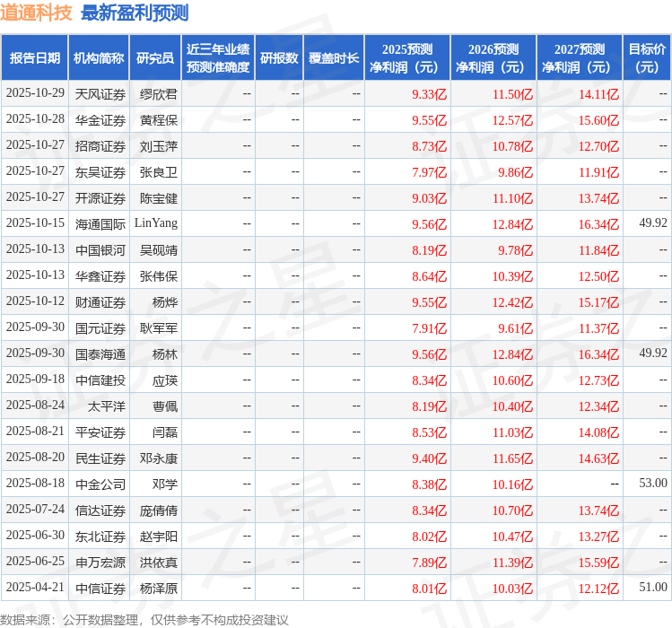This screenshot has width=672, height=628.
Task: Click 49.92 target price in 海通国际 row
Action: pos(653,222)
